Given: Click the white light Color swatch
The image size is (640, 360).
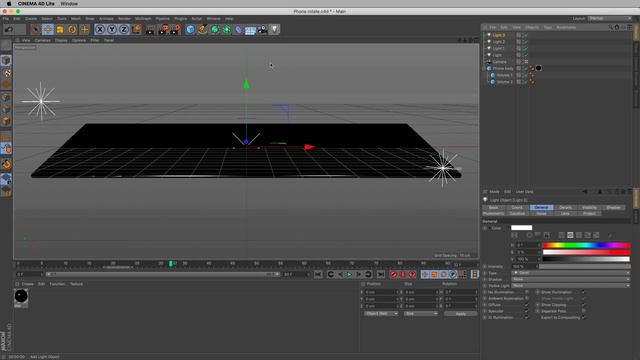Looking at the screenshot, I should click(x=522, y=228).
